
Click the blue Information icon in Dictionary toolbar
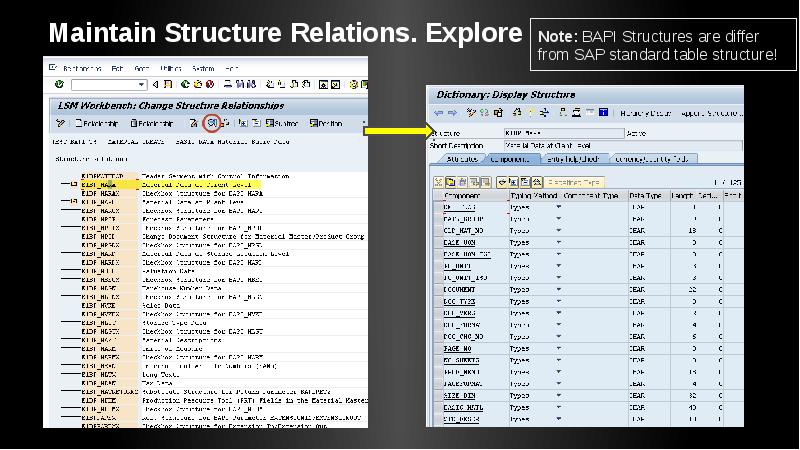tap(604, 112)
